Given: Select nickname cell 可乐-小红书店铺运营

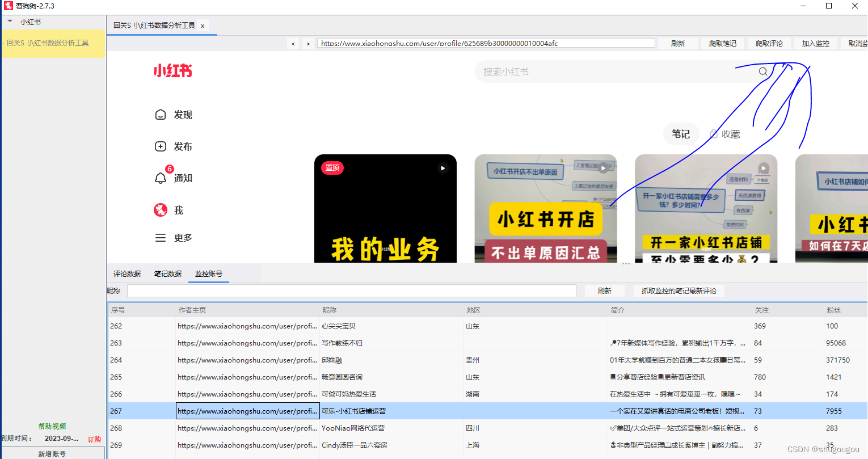Looking at the screenshot, I should tap(392, 411).
